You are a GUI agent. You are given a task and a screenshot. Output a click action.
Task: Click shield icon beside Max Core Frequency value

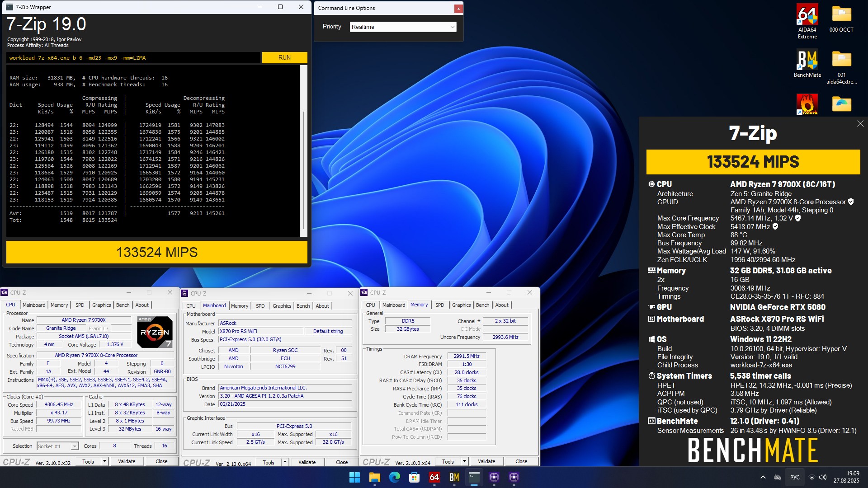point(798,218)
